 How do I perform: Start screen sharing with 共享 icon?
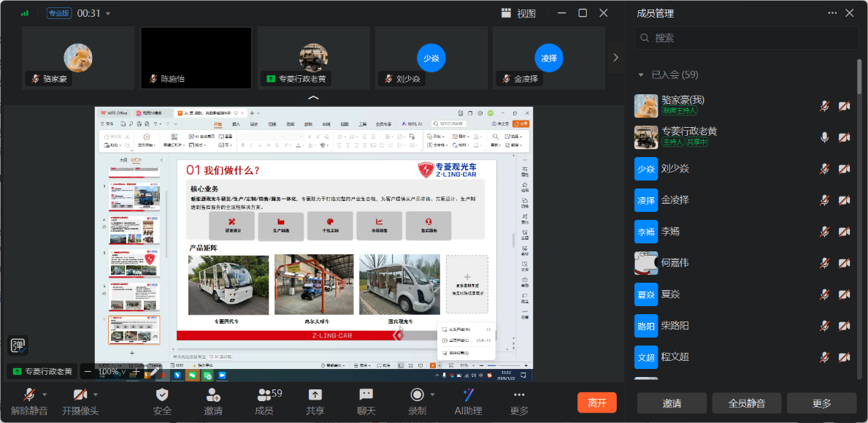tap(315, 395)
